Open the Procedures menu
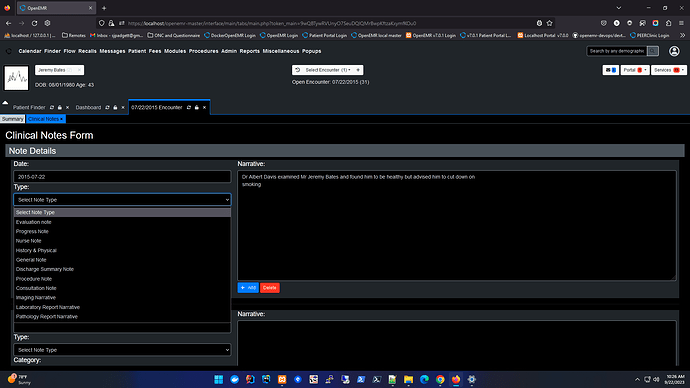The width and height of the screenshot is (690, 388). [x=203, y=51]
